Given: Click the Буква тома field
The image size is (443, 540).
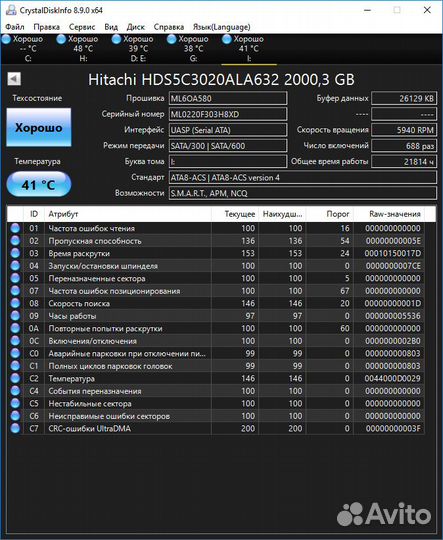Looking at the screenshot, I should [228, 162].
